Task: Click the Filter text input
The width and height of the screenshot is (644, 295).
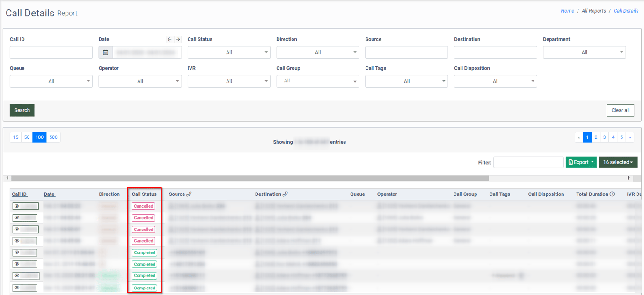Action: click(528, 162)
